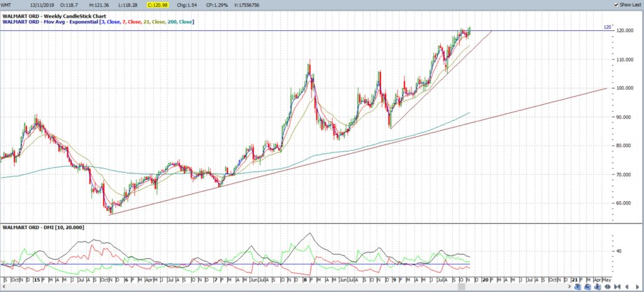Shift the chart left with the left arrow
The width and height of the screenshot is (644, 292).
pyautogui.click(x=627, y=287)
